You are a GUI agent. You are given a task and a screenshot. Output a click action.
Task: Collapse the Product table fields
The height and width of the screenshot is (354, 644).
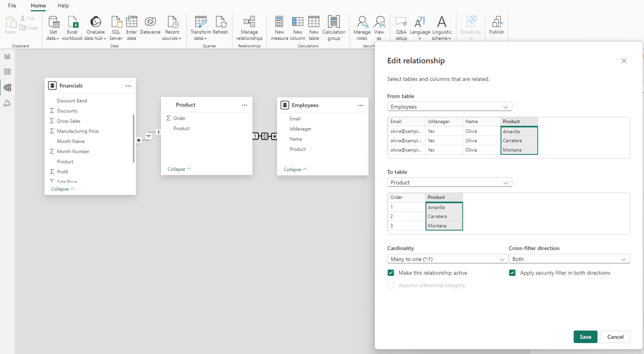179,169
